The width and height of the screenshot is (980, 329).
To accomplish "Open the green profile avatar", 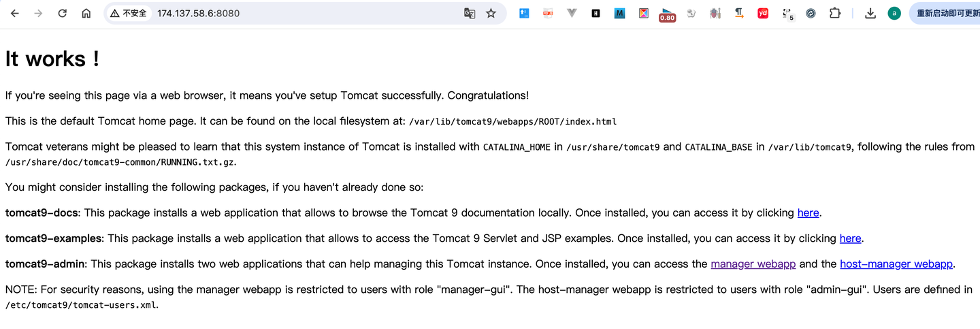I will 894,13.
